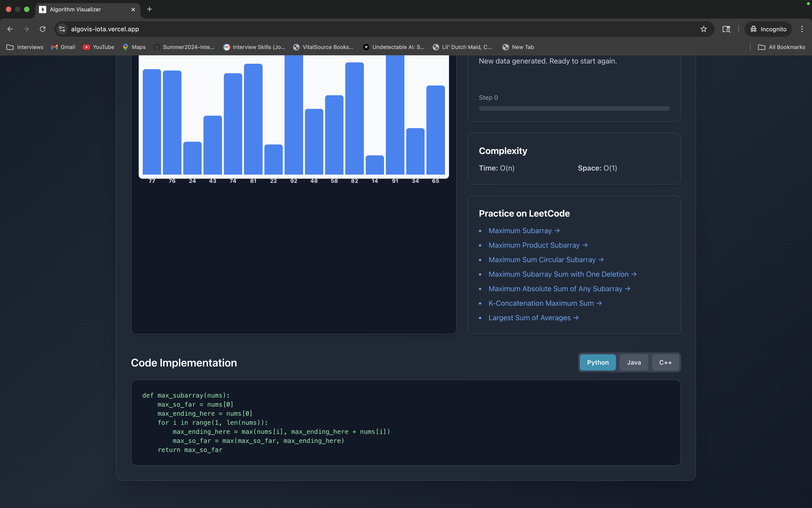Switch code to Java tab
812x508 pixels.
pyautogui.click(x=633, y=363)
